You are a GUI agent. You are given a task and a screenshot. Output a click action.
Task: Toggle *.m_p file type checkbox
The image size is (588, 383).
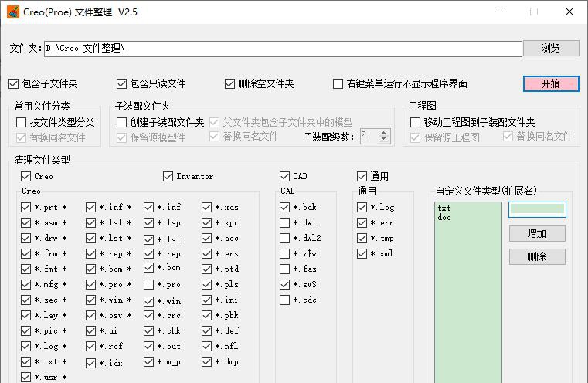point(149,361)
